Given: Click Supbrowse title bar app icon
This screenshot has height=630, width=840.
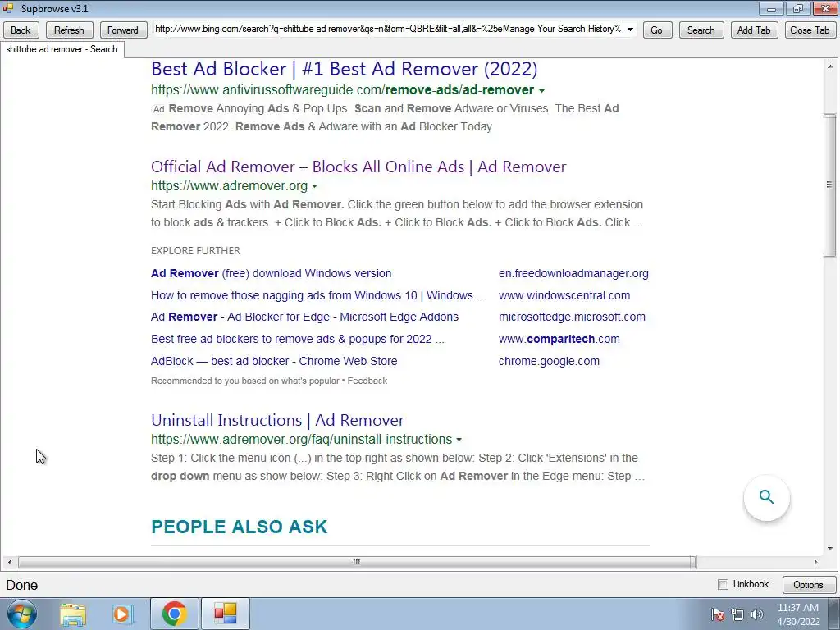Looking at the screenshot, I should [x=7, y=8].
